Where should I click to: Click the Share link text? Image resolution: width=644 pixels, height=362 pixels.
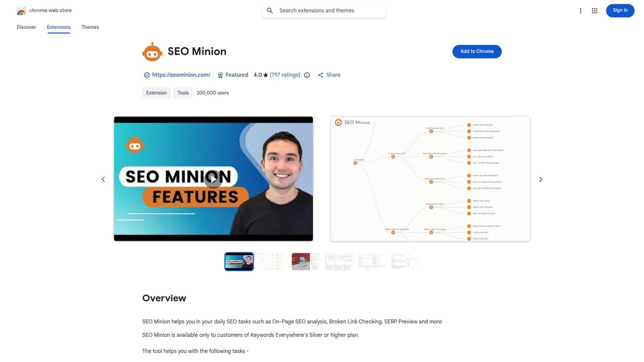point(333,75)
